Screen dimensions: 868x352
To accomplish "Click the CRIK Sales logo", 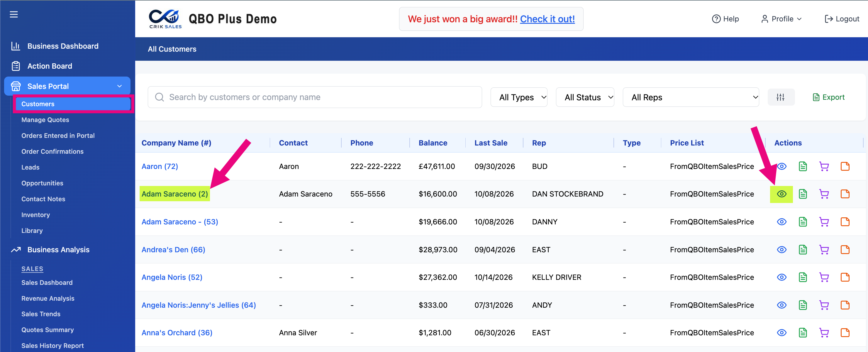I will pos(165,19).
